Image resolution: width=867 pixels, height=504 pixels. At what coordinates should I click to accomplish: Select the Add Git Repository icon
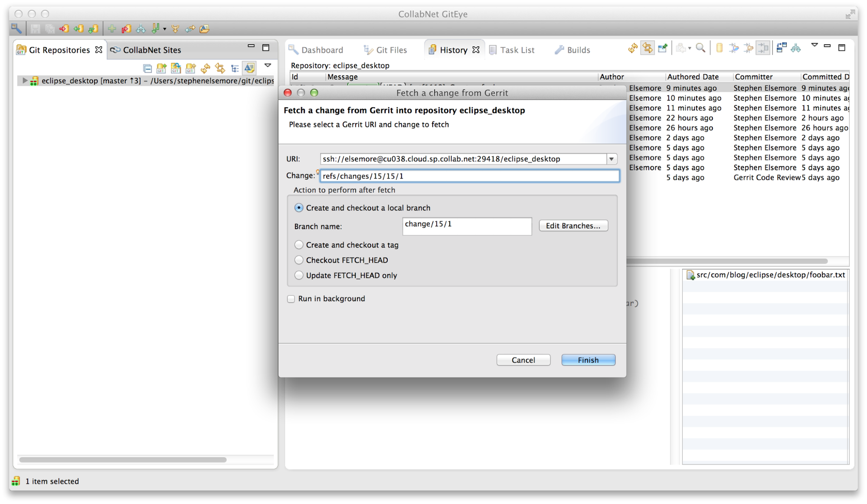pyautogui.click(x=161, y=68)
